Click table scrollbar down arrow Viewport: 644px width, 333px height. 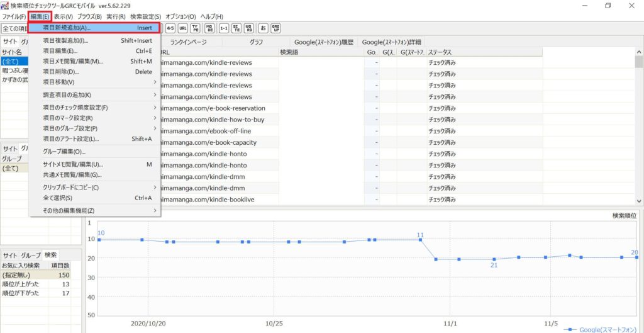tap(639, 201)
